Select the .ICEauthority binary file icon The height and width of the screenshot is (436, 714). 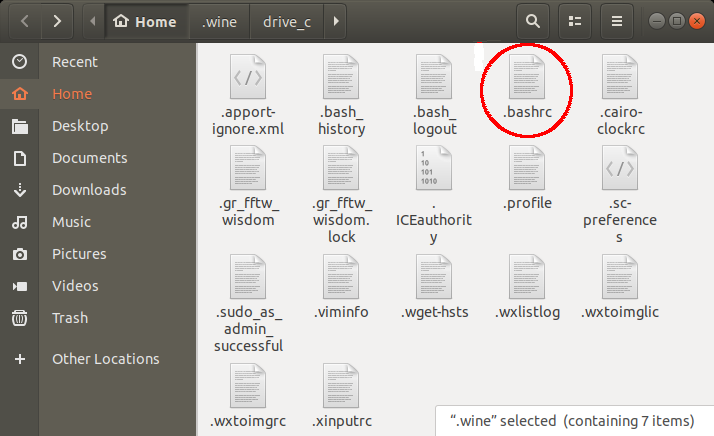[x=434, y=168]
